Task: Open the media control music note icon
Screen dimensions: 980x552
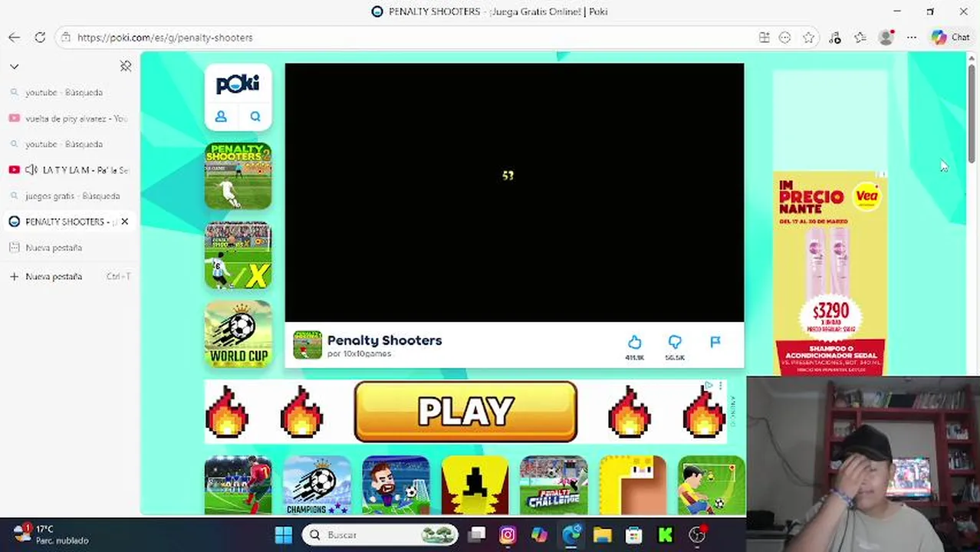Action: tap(835, 38)
